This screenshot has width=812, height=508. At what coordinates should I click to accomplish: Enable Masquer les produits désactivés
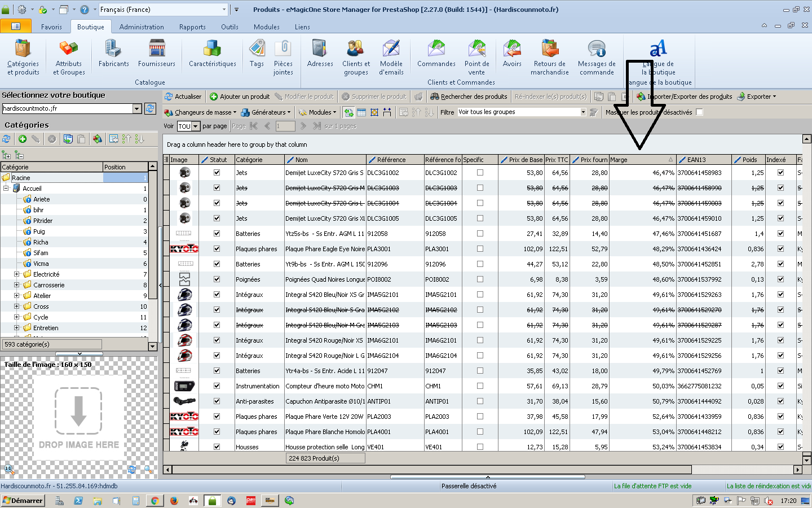(699, 112)
